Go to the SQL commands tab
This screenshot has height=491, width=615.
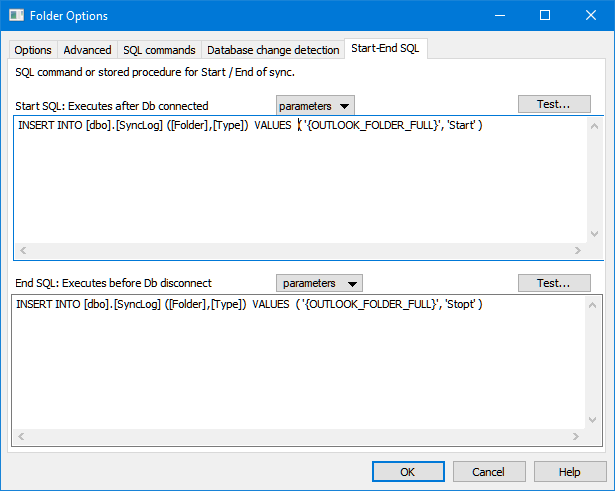(159, 50)
